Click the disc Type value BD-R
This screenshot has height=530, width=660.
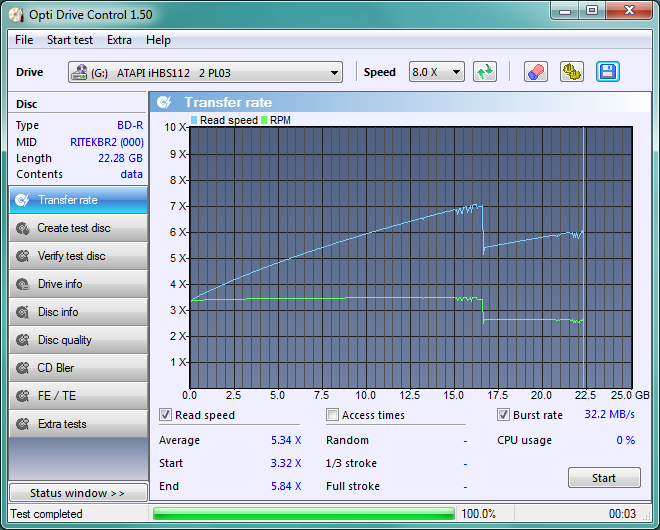130,125
